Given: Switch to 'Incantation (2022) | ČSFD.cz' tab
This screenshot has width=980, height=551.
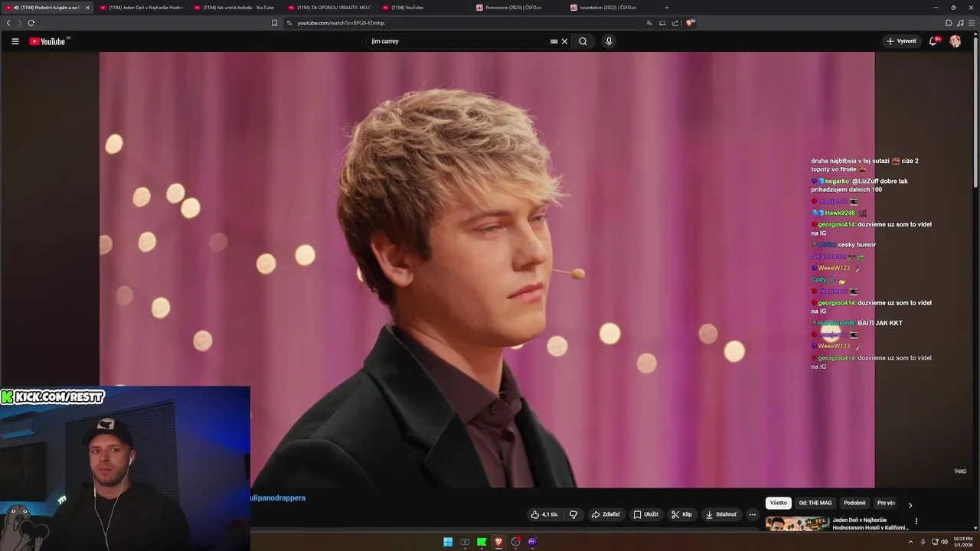Looking at the screenshot, I should click(x=612, y=8).
